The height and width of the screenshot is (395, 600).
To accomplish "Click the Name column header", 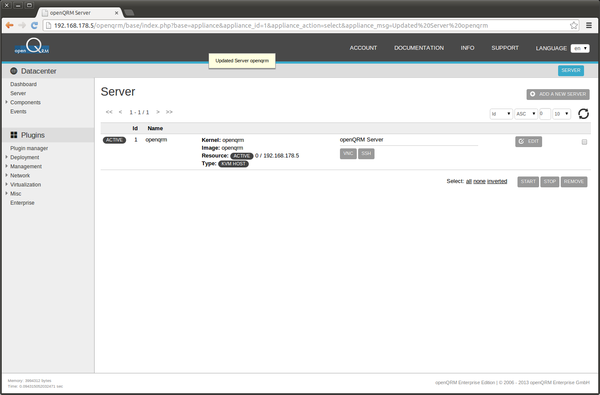I will point(155,128).
